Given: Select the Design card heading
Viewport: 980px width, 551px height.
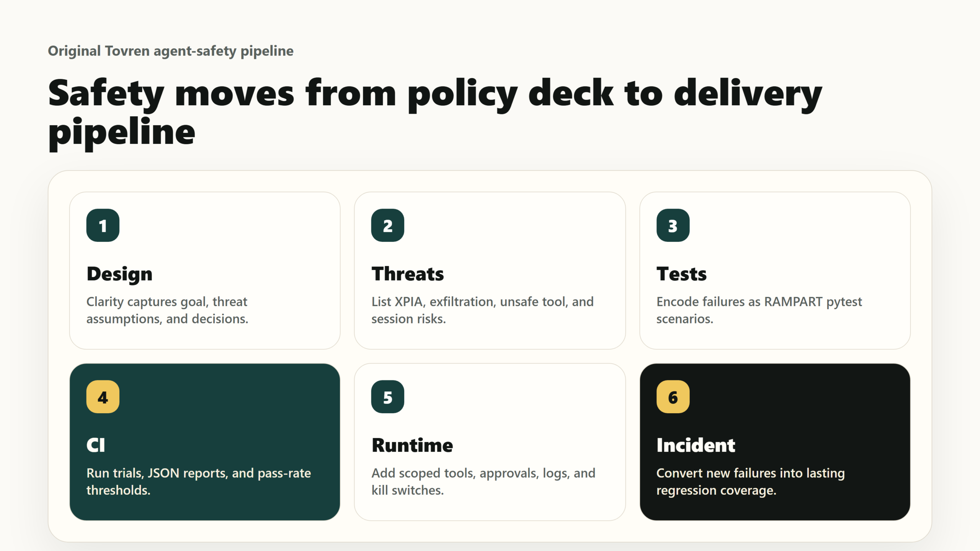Looking at the screenshot, I should [x=119, y=274].
